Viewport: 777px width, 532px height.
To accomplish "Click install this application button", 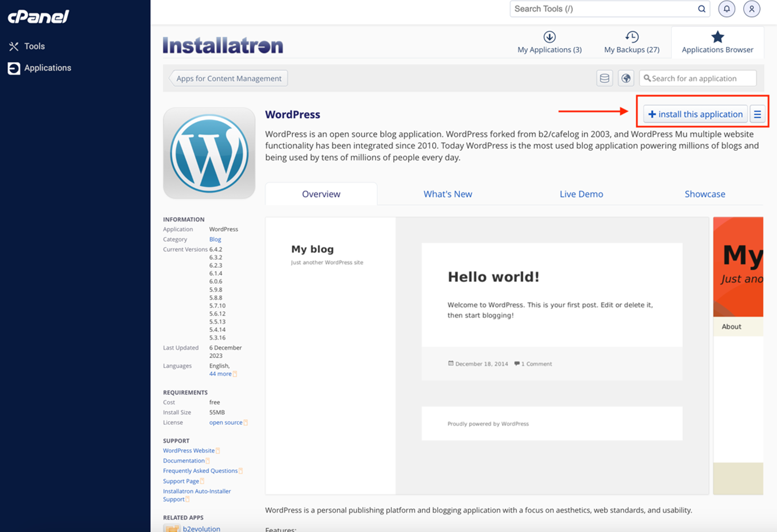I will tap(695, 114).
